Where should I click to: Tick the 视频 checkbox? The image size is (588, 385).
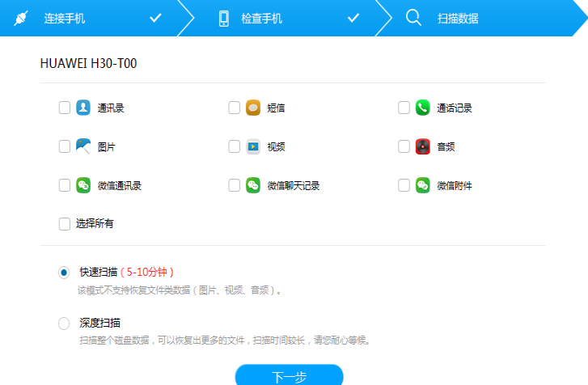point(235,146)
